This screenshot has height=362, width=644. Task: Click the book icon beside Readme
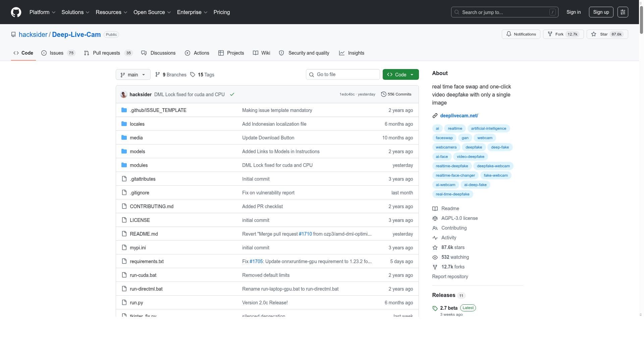point(435,208)
